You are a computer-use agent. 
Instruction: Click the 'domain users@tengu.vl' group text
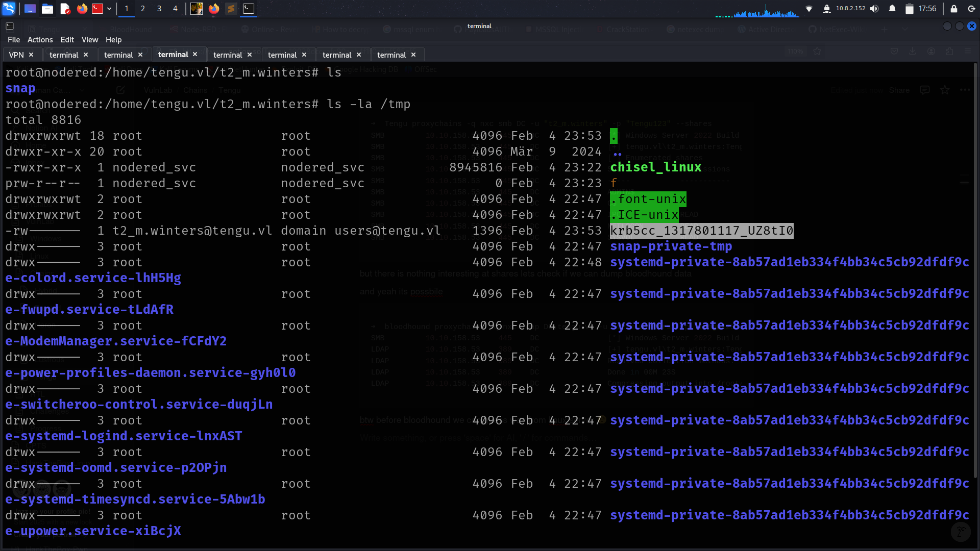361,231
